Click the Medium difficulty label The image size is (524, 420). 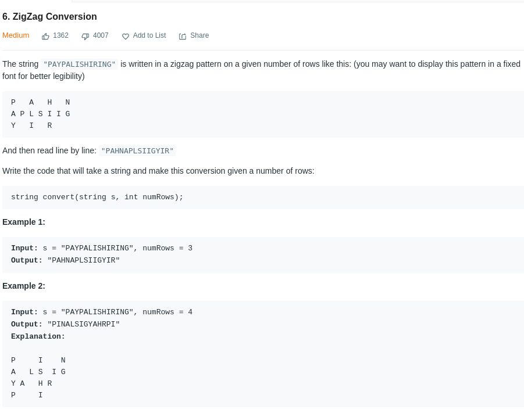(x=16, y=35)
